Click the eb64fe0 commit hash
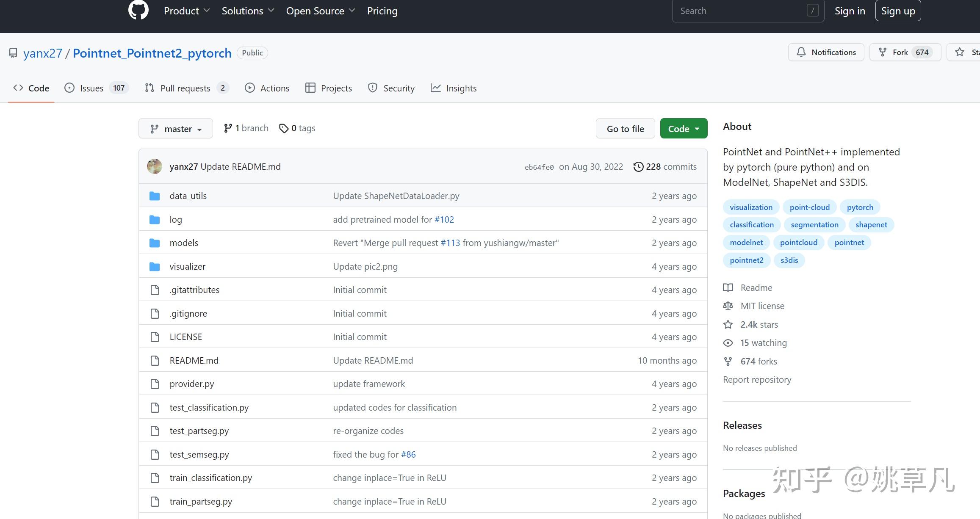980x519 pixels. pos(539,167)
